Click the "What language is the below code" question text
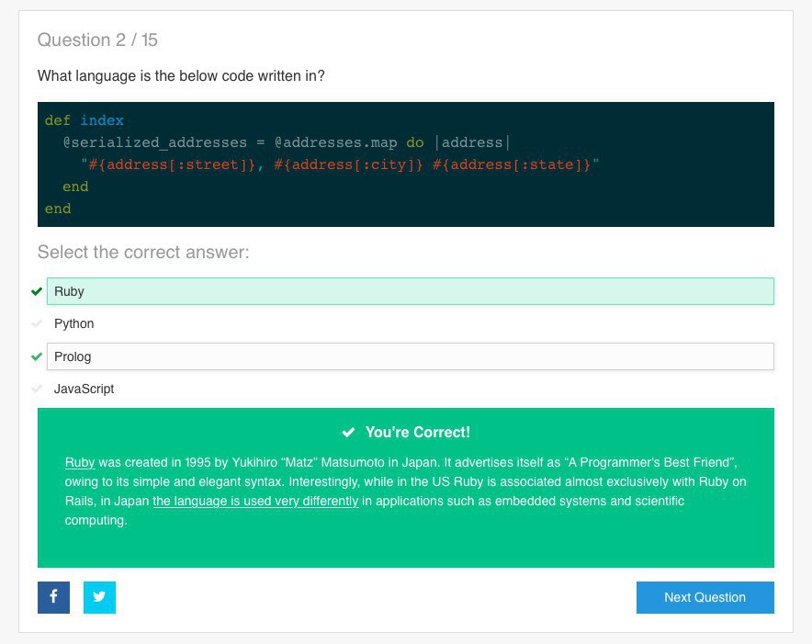Image resolution: width=812 pixels, height=644 pixels. [181, 75]
